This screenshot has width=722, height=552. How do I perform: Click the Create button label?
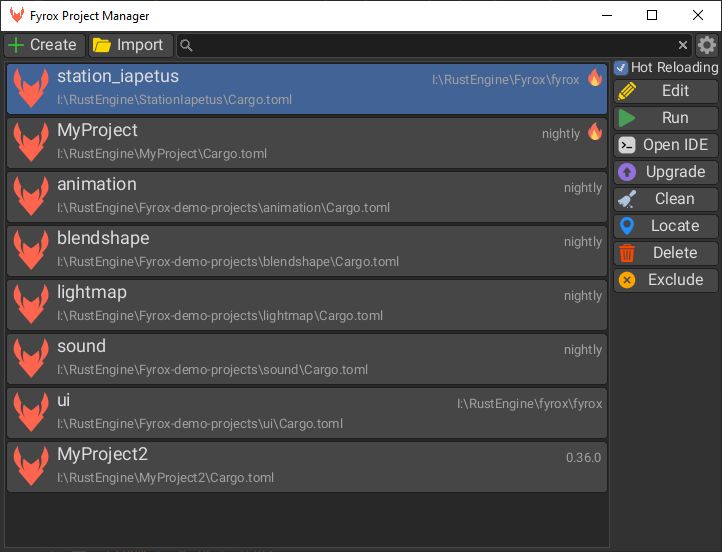[x=53, y=45]
